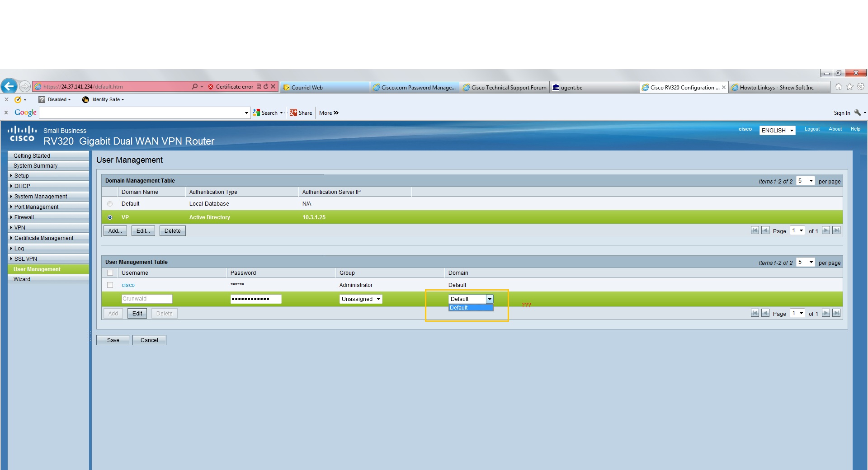Click the stop loading X in address bar

273,86
